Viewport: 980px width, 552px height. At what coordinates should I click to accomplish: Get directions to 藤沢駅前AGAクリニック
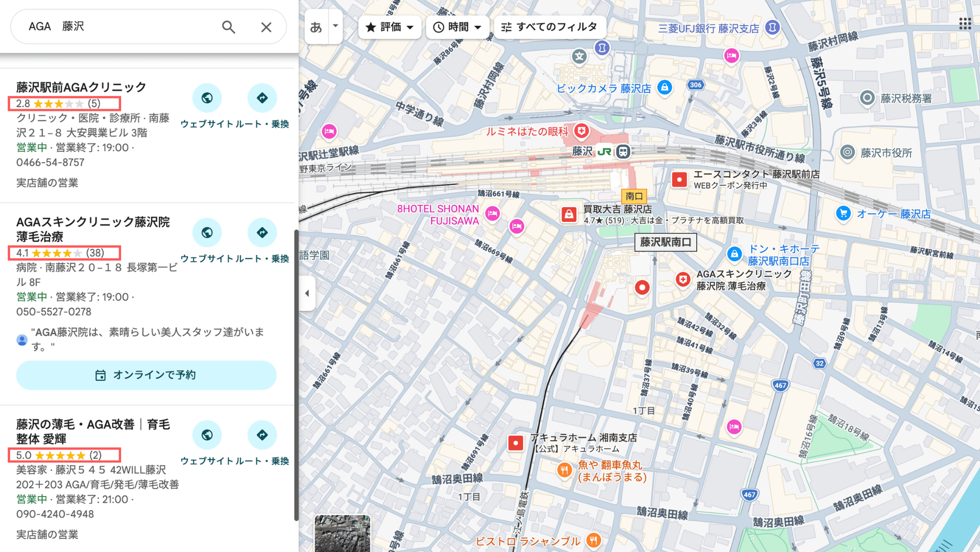pyautogui.click(x=262, y=98)
